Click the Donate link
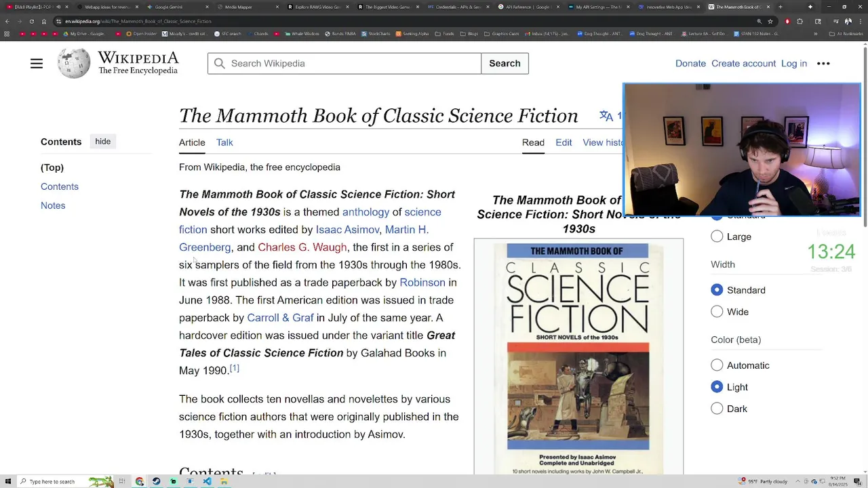Image resolution: width=868 pixels, height=488 pixels. pyautogui.click(x=690, y=64)
